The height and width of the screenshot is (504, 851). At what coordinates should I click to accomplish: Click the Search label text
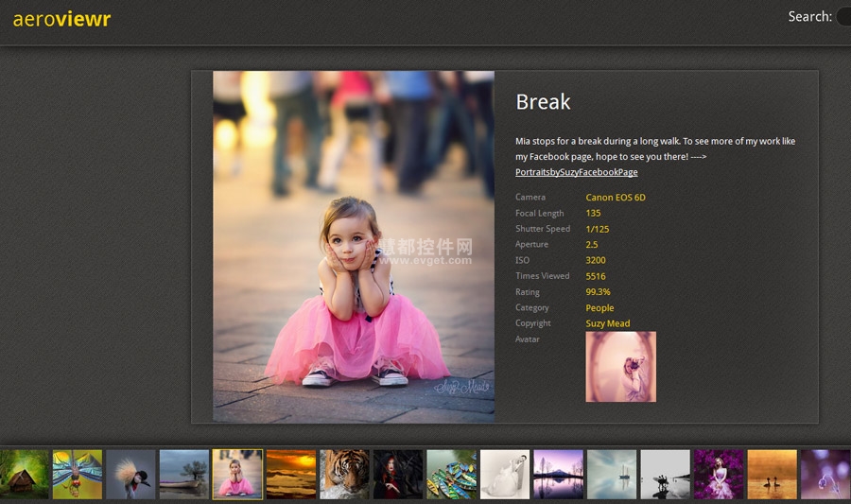tap(809, 17)
